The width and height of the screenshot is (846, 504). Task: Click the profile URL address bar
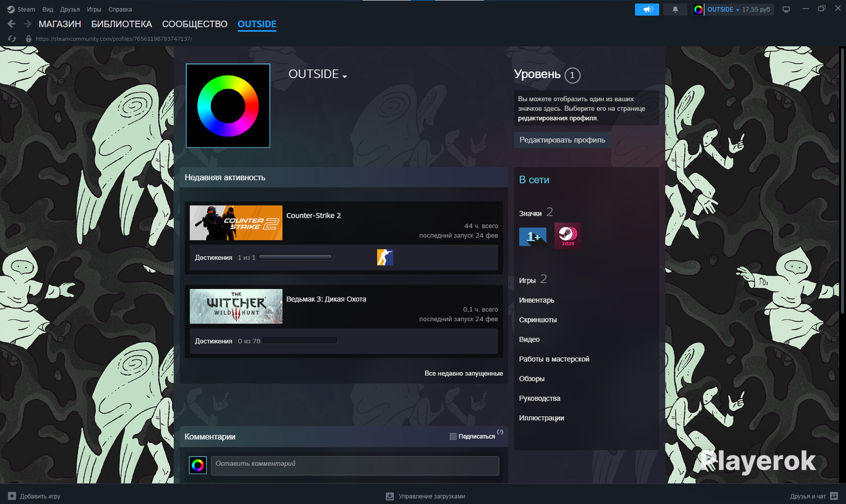coord(114,39)
